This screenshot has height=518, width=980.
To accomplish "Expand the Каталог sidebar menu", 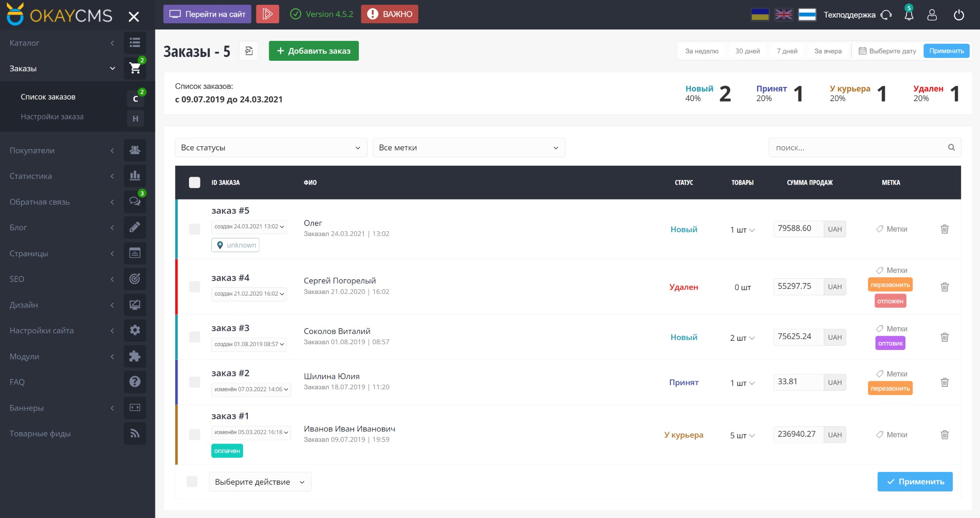I will 62,43.
